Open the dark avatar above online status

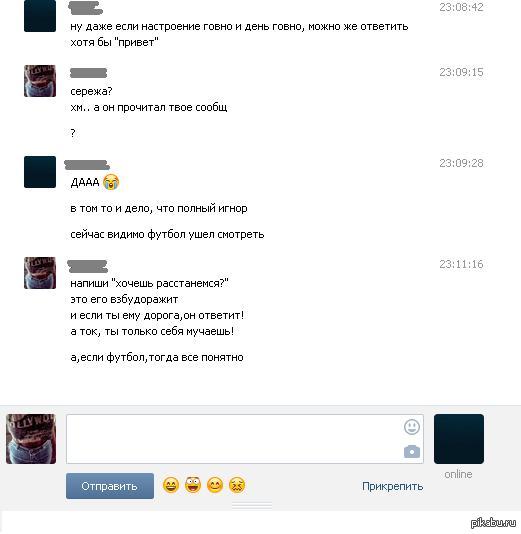(459, 439)
